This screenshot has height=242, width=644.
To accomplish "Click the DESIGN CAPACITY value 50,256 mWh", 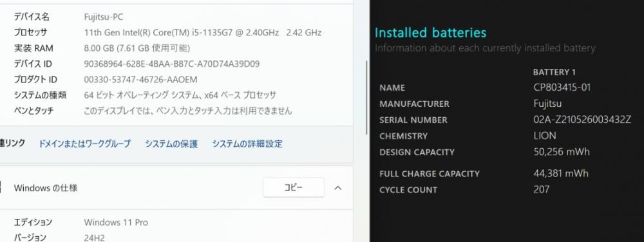I will (x=562, y=152).
